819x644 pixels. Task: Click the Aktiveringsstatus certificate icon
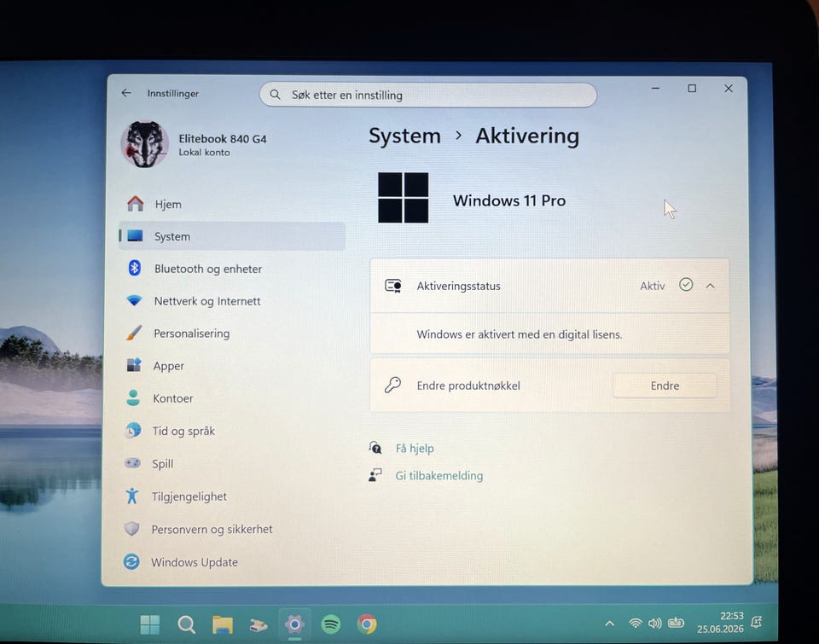pyautogui.click(x=392, y=286)
